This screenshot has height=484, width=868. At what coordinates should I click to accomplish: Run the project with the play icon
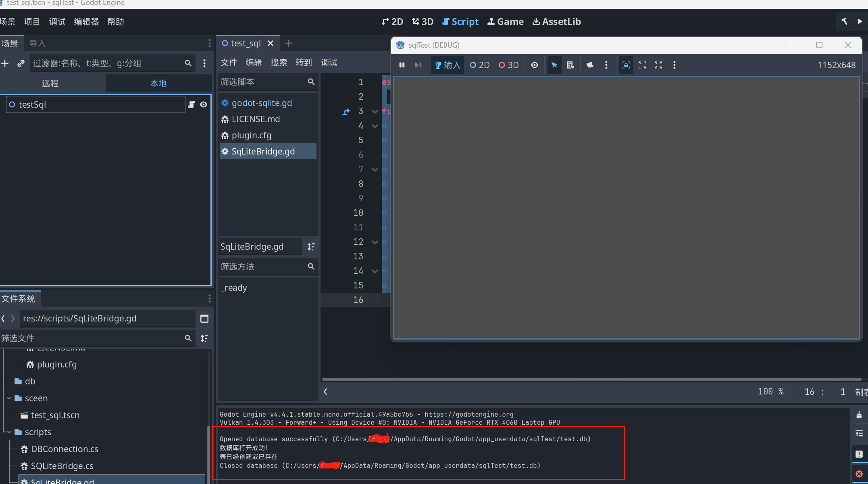[860, 22]
